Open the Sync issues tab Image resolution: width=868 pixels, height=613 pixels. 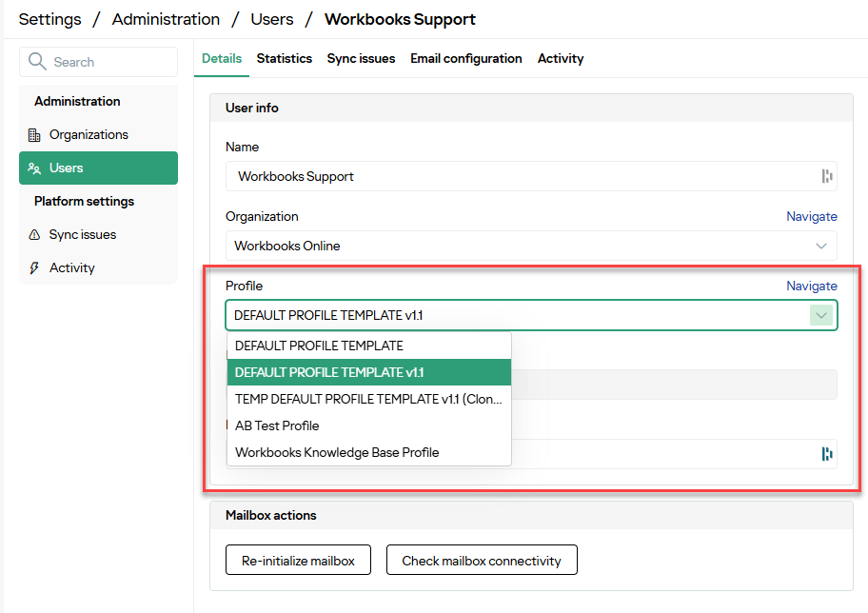point(361,59)
